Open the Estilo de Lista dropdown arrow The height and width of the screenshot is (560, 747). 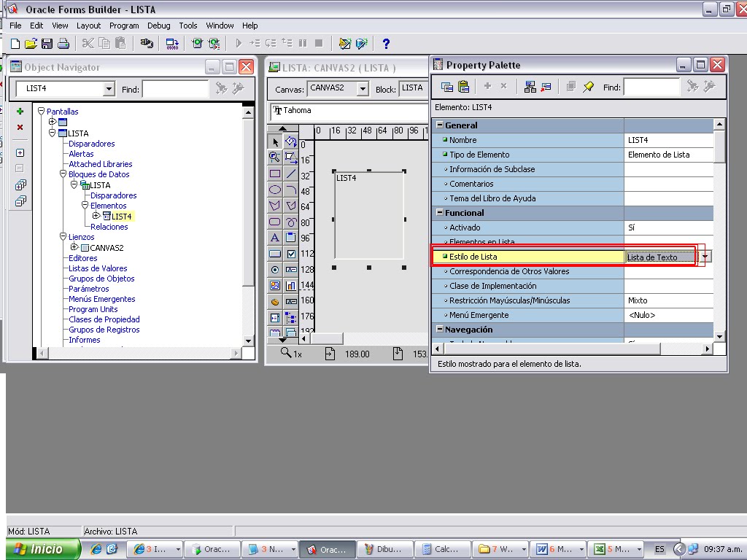[705, 257]
